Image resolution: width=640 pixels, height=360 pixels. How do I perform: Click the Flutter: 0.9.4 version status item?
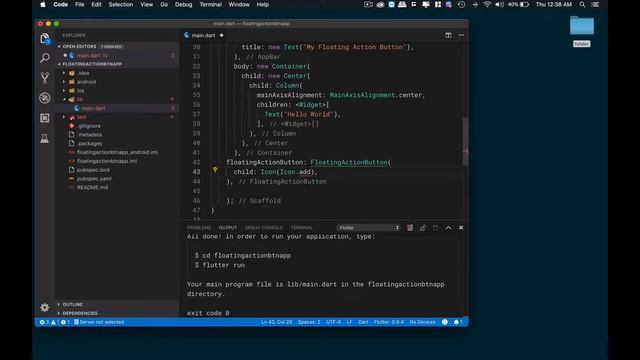point(389,322)
